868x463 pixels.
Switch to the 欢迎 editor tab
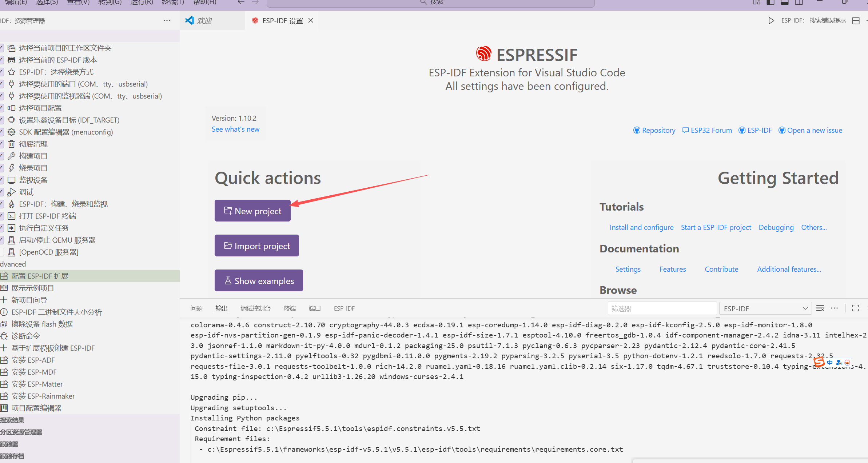[212, 21]
